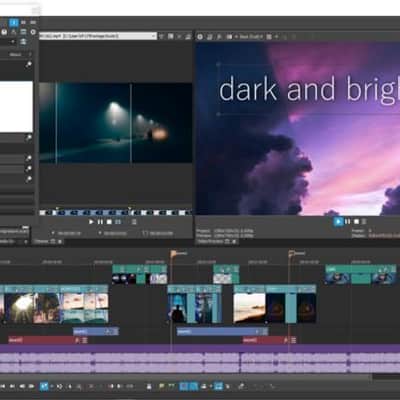Stop playback in the Trimmer window
Image resolution: width=400 pixels, height=400 pixels.
pyautogui.click(x=109, y=222)
